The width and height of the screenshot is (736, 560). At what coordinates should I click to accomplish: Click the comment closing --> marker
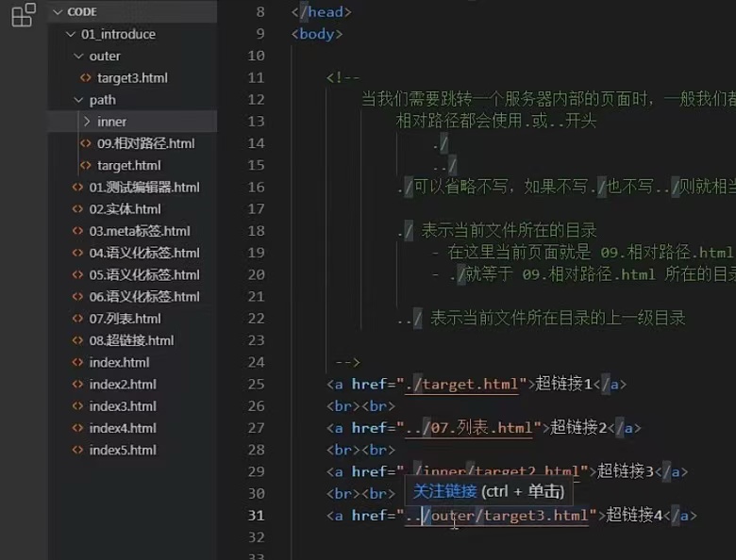click(348, 363)
